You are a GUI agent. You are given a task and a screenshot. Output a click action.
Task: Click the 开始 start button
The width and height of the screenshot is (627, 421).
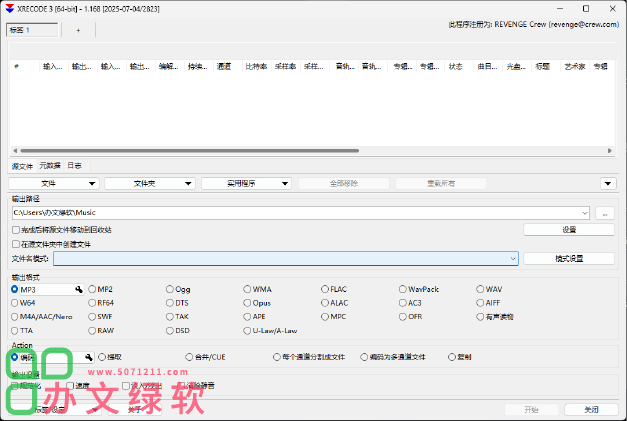(x=531, y=409)
